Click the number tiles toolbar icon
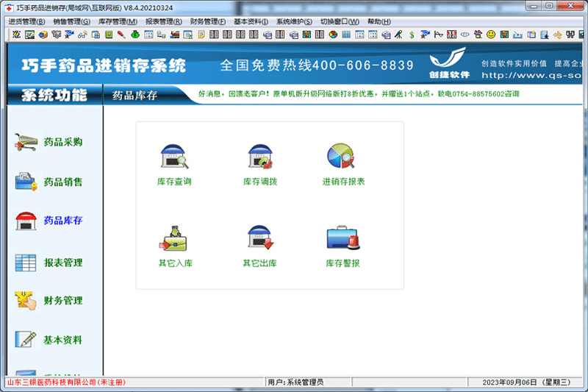Viewport: 588px width, 392px height. coord(451,35)
